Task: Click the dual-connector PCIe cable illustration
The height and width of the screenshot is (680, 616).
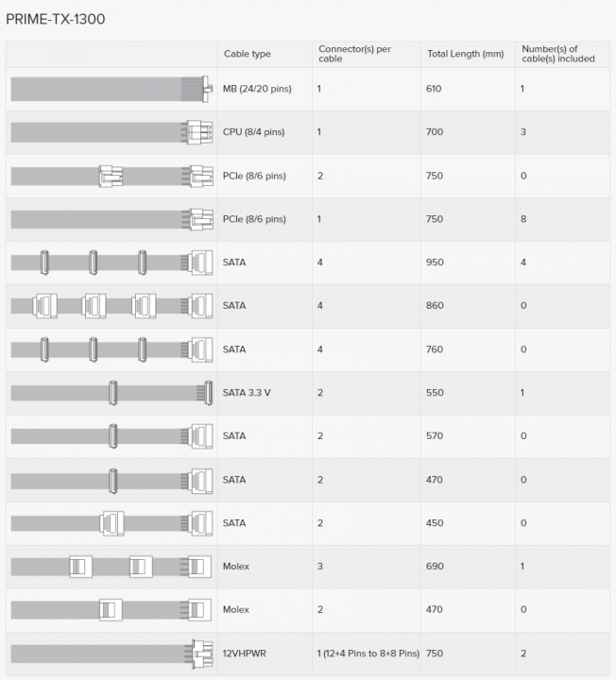Action: click(x=111, y=176)
